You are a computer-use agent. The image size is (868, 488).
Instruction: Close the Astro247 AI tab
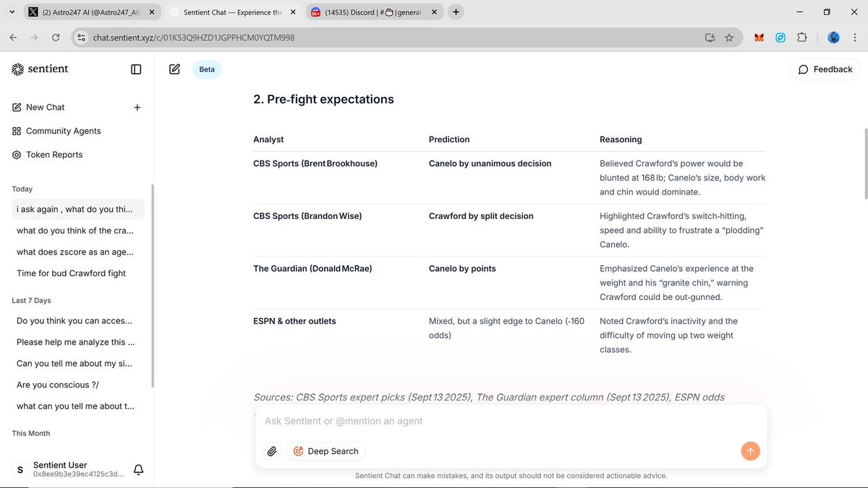[150, 12]
